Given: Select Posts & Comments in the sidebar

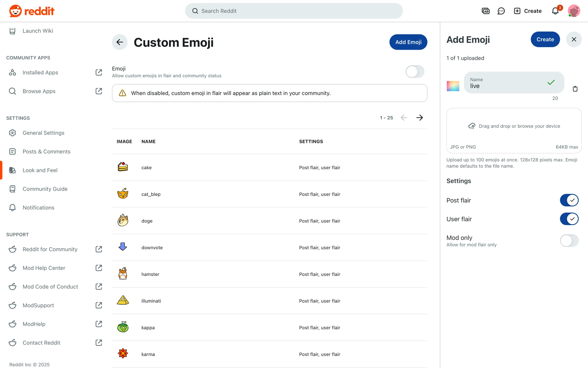Looking at the screenshot, I should pos(46,151).
